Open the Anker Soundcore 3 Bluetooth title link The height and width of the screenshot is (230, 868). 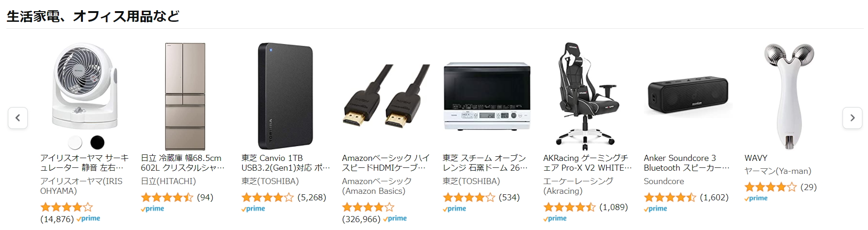[686, 163]
